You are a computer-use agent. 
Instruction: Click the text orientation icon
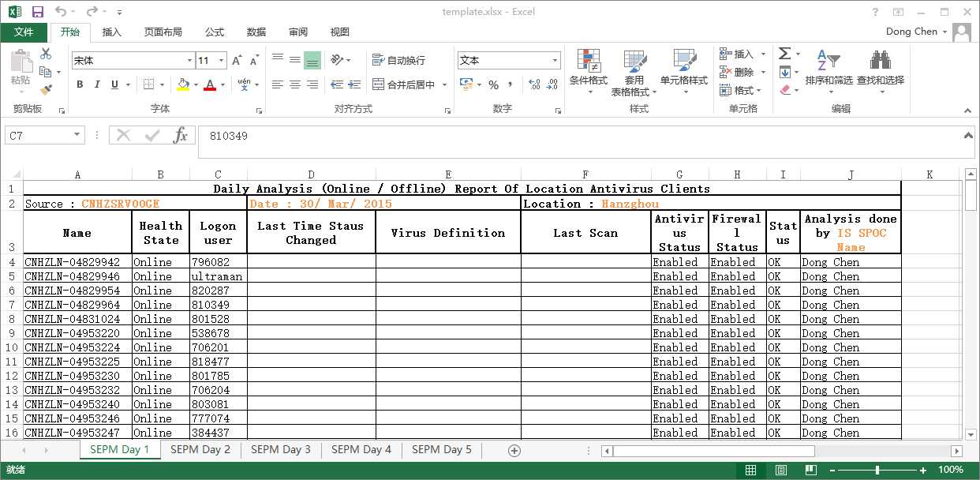(x=338, y=60)
